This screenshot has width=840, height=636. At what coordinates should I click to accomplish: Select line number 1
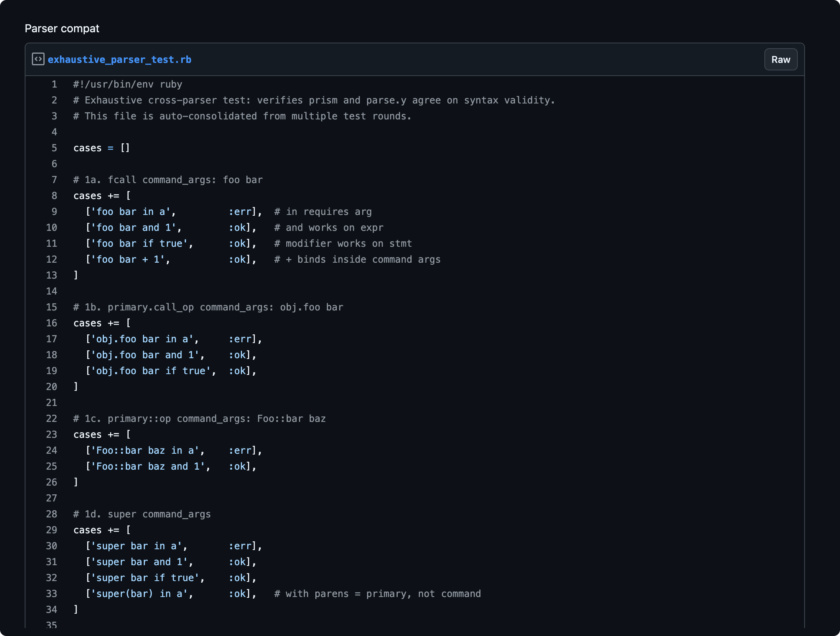[54, 84]
